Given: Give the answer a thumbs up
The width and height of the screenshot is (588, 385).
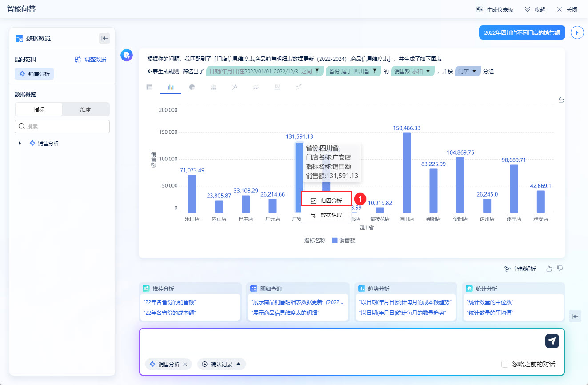Looking at the screenshot, I should [549, 269].
